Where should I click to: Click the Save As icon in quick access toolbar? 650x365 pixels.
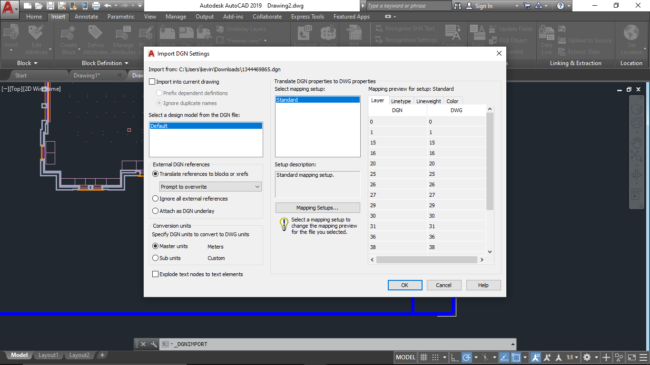[x=62, y=6]
